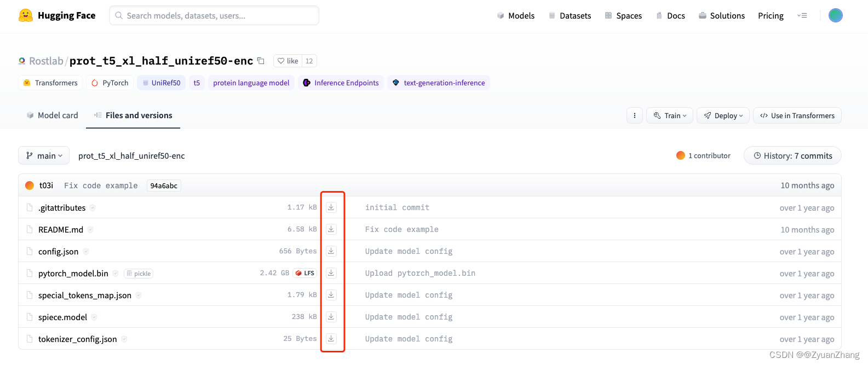The width and height of the screenshot is (868, 365).
Task: Click the security scan icon beside .gitattributes
Action: click(93, 207)
